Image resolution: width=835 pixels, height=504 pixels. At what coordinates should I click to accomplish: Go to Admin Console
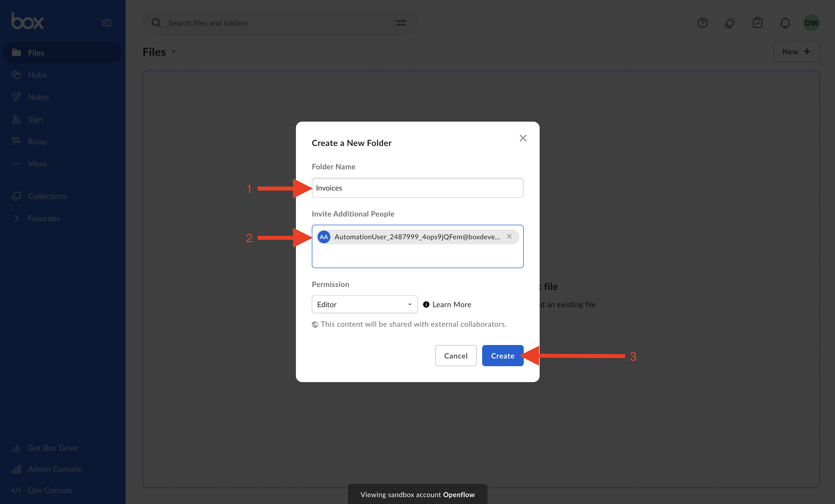(55, 469)
